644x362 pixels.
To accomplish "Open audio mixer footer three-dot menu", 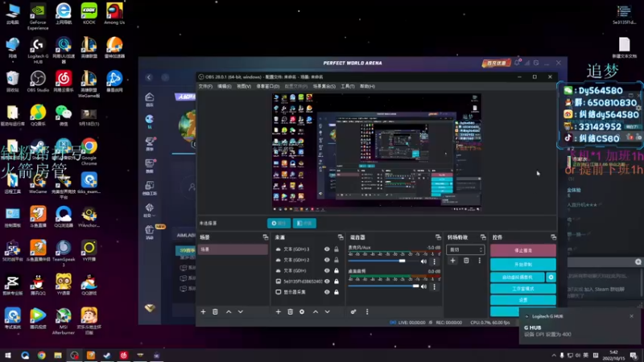I will point(367,312).
